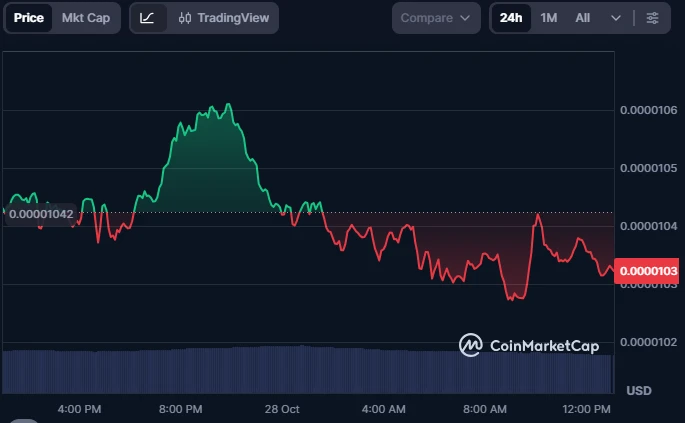Click the 12:00 PM time axis label
Viewport: 685px width, 423px height.
(587, 409)
